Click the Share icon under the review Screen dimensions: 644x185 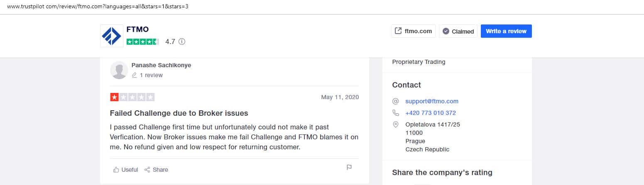point(147,169)
